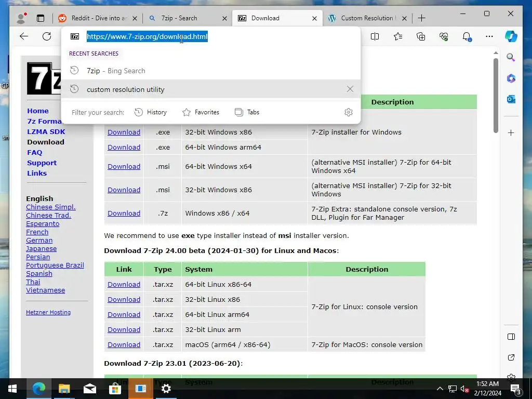532x399 pixels.
Task: Open the Favorites star toolbar icon
Action: [397, 36]
